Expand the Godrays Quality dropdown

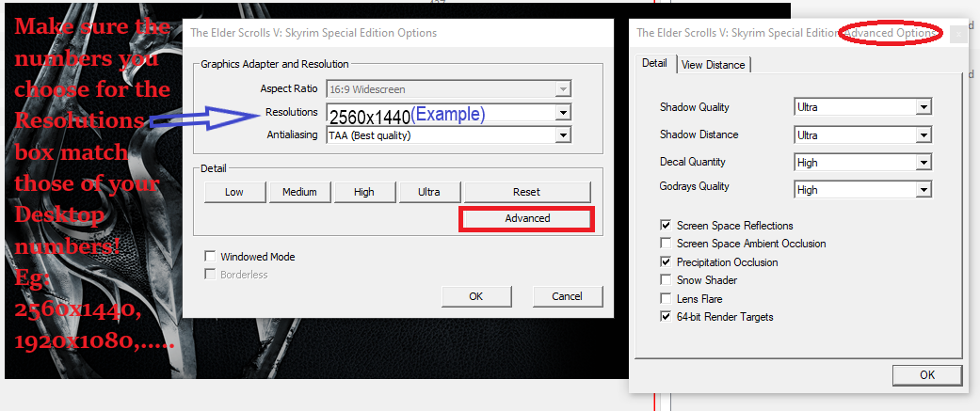click(863, 190)
